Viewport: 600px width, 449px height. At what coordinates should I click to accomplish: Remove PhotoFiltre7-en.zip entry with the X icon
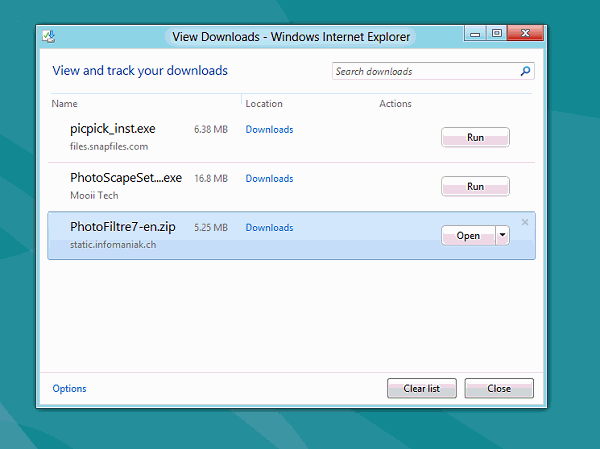pyautogui.click(x=525, y=222)
